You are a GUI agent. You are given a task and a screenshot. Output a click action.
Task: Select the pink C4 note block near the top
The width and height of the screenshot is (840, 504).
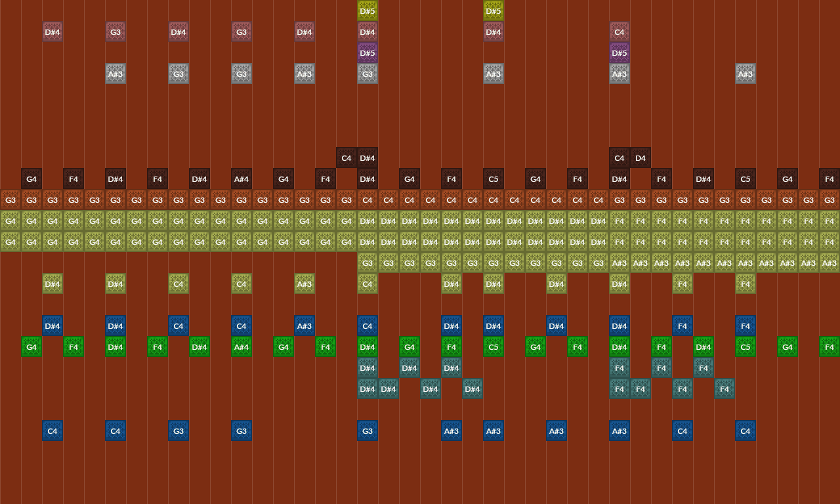[x=619, y=31]
